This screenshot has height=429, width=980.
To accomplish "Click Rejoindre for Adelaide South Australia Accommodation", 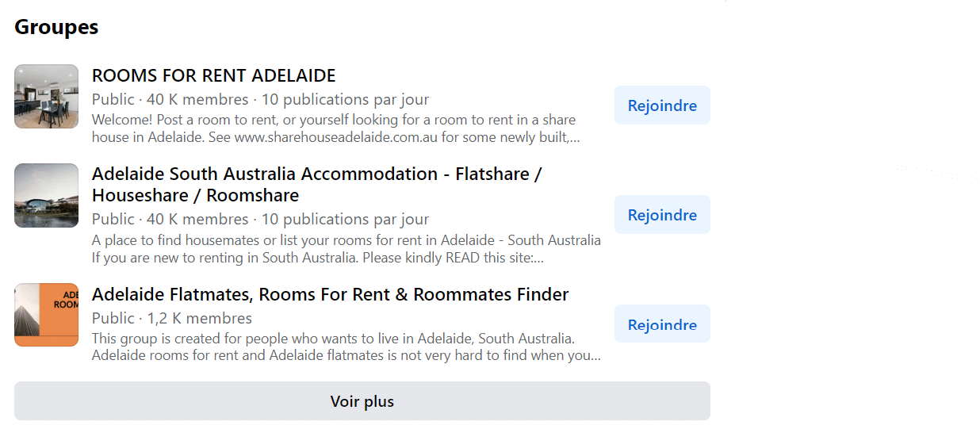I will point(662,215).
